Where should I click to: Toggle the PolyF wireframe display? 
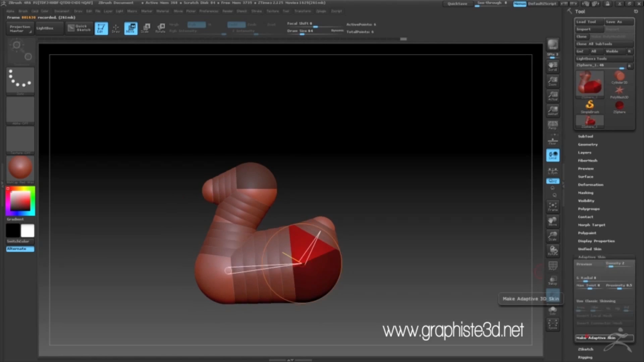[552, 266]
